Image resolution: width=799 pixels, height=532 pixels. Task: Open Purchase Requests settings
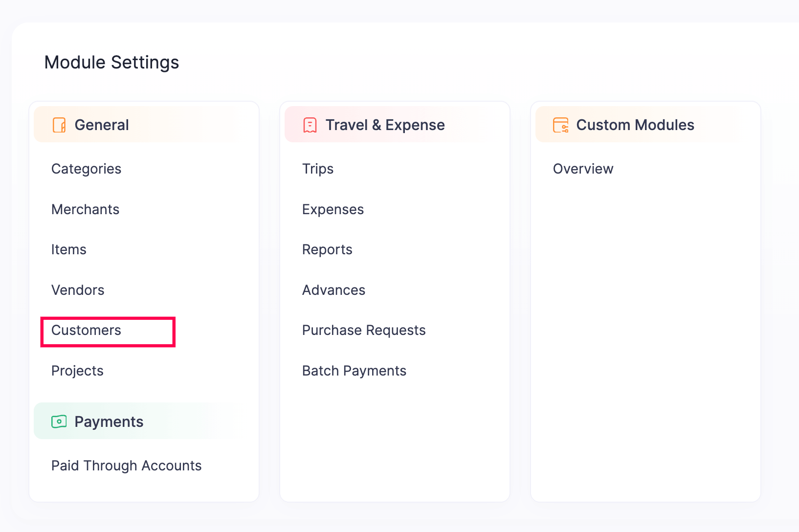pos(364,331)
